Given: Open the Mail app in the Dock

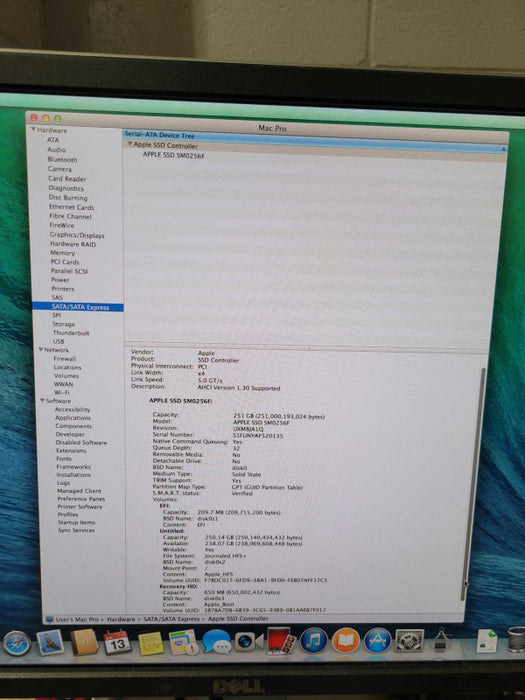Looking at the screenshot, I should [x=50, y=642].
